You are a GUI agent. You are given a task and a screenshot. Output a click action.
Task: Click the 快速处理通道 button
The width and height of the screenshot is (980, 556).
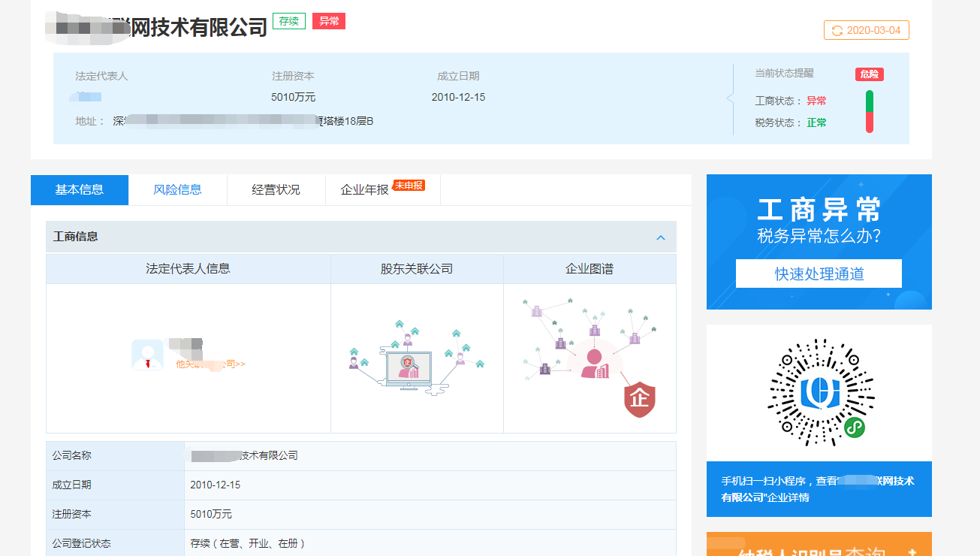(x=819, y=273)
